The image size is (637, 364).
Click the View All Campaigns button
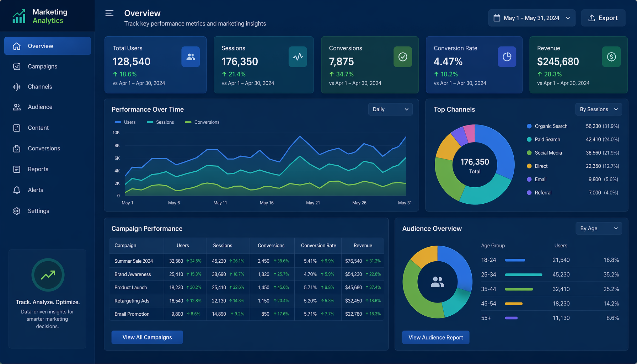pos(147,337)
